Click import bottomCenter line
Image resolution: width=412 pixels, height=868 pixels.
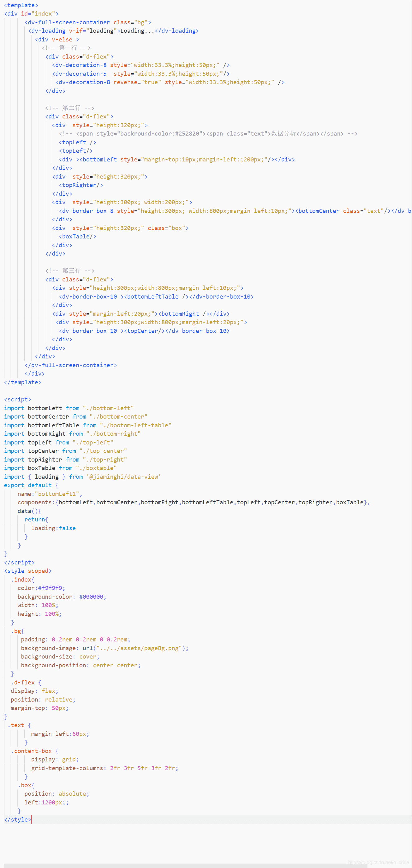(x=76, y=416)
